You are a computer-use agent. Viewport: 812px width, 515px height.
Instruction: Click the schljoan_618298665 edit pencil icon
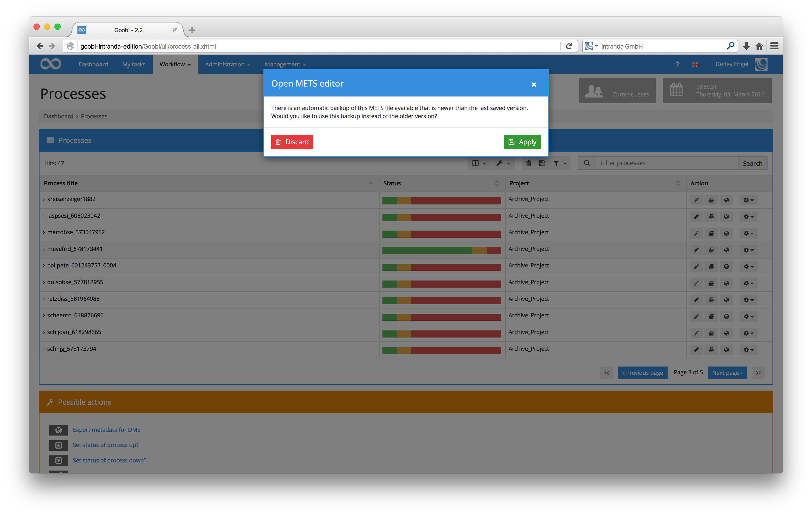tap(696, 333)
